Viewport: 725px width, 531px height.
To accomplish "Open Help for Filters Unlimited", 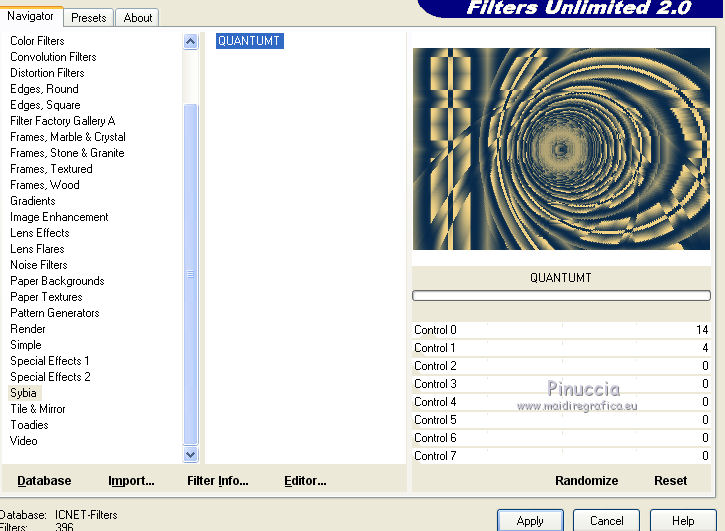I will (683, 521).
